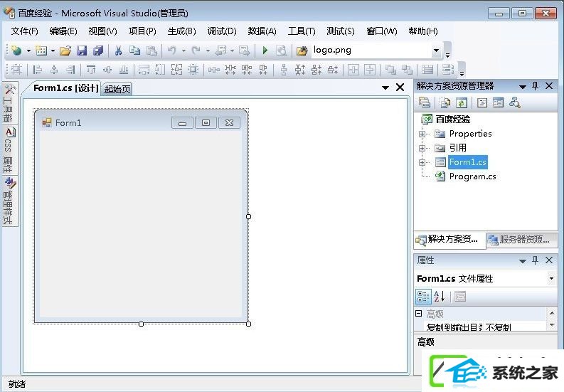Switch to 解决方案资... bottom tab

click(448, 239)
